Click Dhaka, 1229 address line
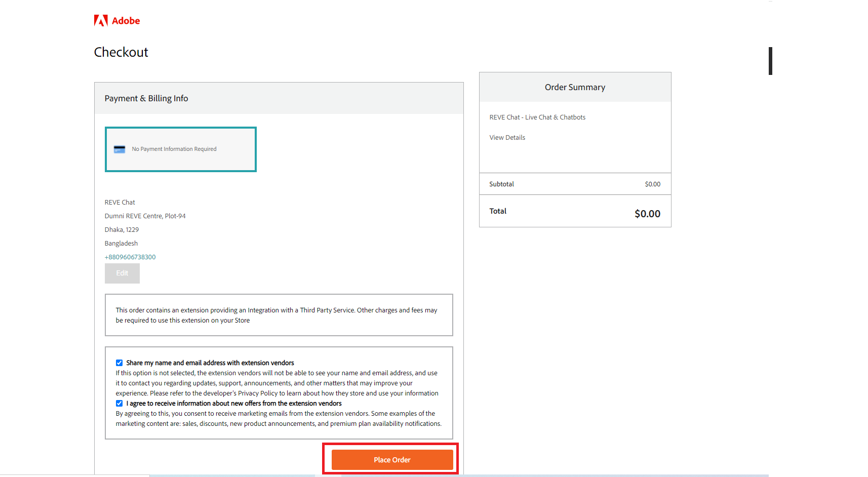868x477 pixels. click(122, 230)
